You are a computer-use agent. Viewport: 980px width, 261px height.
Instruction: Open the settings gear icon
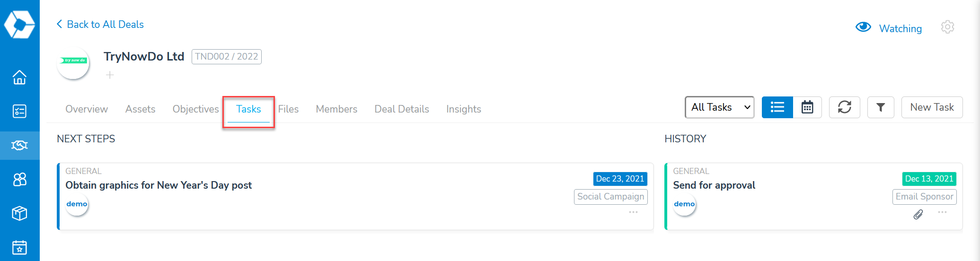947,27
